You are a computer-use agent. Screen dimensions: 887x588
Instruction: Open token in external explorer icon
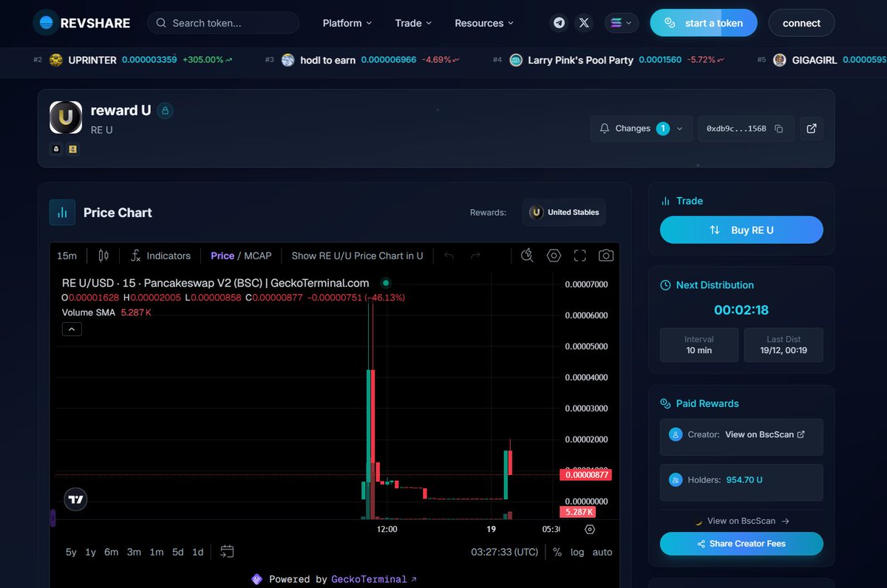click(x=812, y=129)
